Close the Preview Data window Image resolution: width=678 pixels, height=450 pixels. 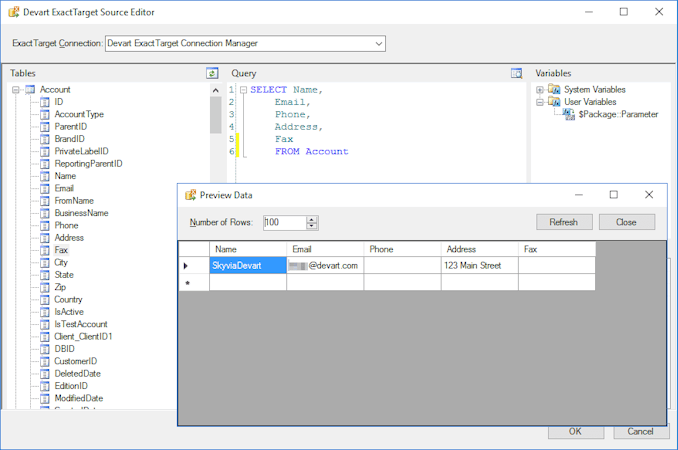(x=649, y=195)
